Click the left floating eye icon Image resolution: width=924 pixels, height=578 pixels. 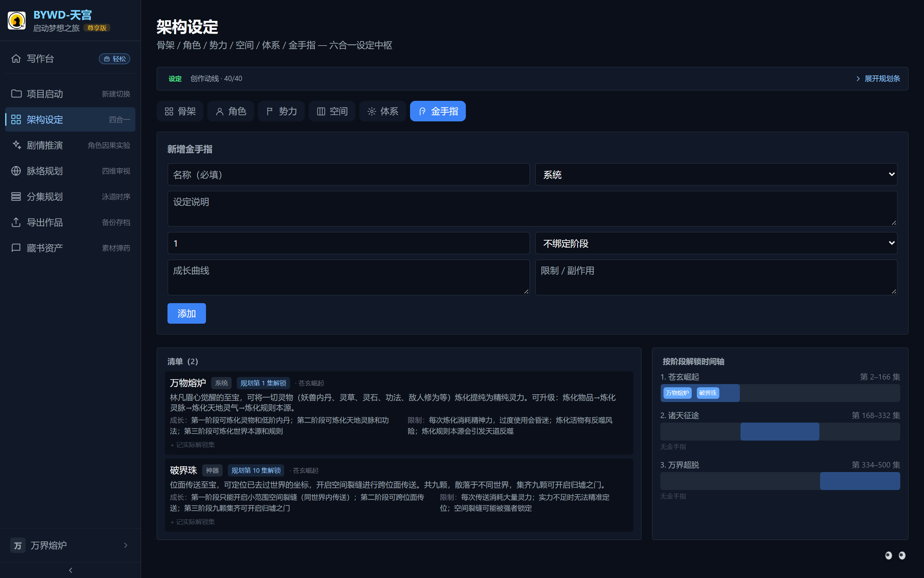tap(888, 556)
